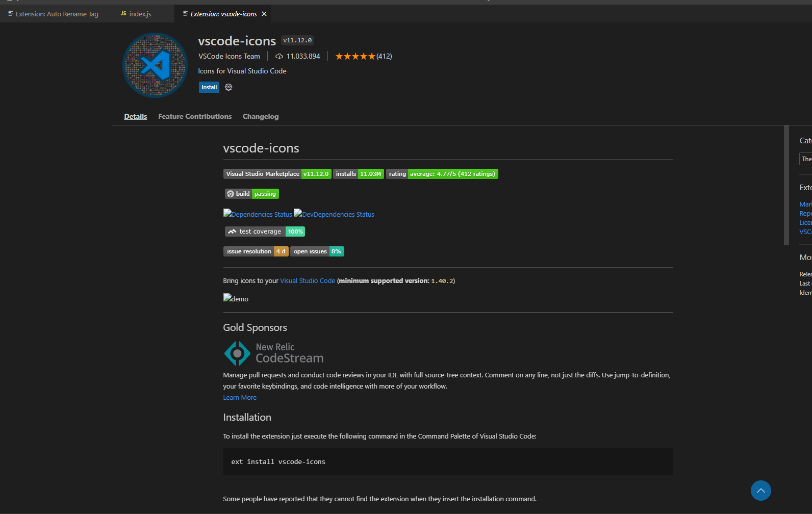Select the Extension: vscode-icons tab

(x=223, y=14)
